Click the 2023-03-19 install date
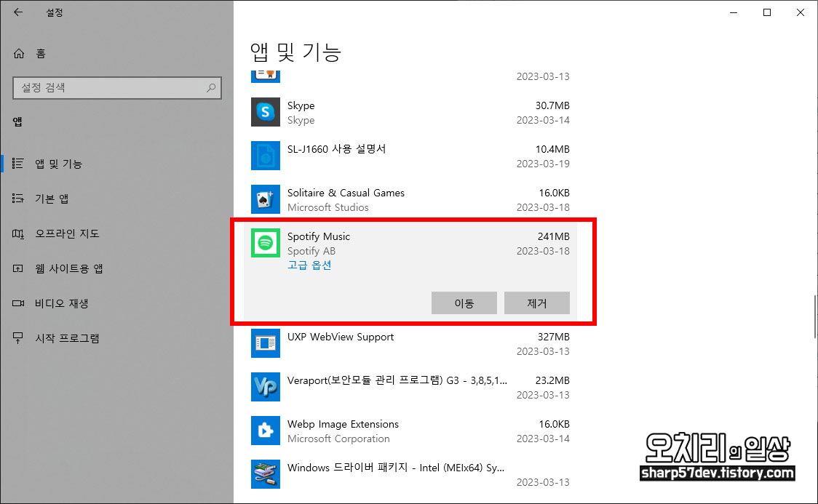Image resolution: width=818 pixels, height=504 pixels. [x=543, y=164]
